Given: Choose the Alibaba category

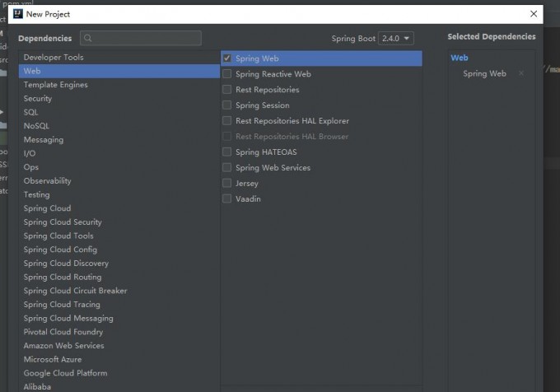Looking at the screenshot, I should [x=119, y=386].
